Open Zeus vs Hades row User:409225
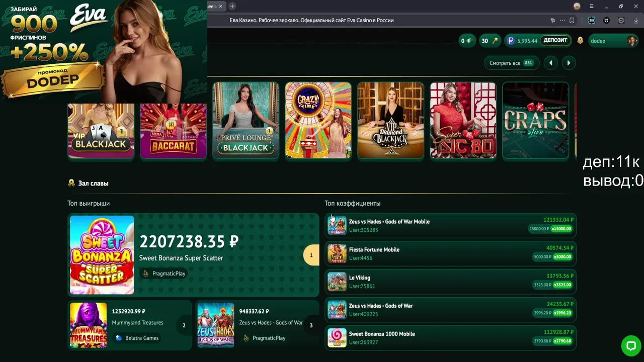 450,310
